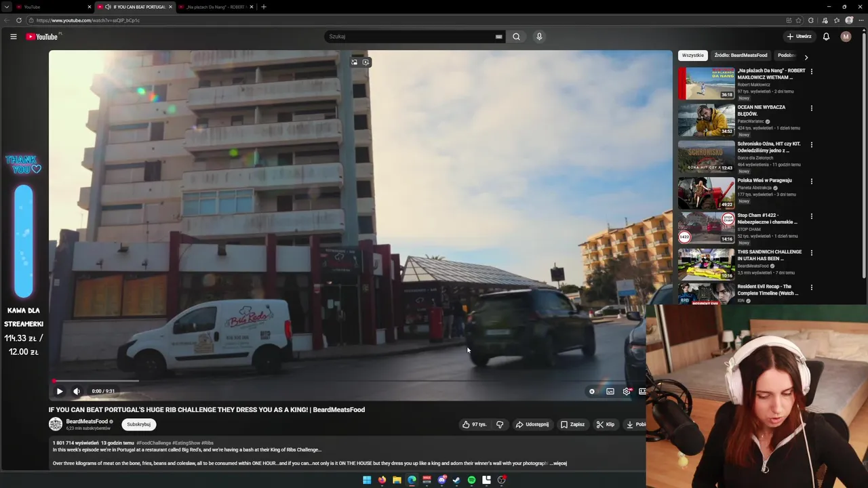The height and width of the screenshot is (488, 868).
Task: Open the Edge browser taskbar icon
Action: tap(412, 480)
